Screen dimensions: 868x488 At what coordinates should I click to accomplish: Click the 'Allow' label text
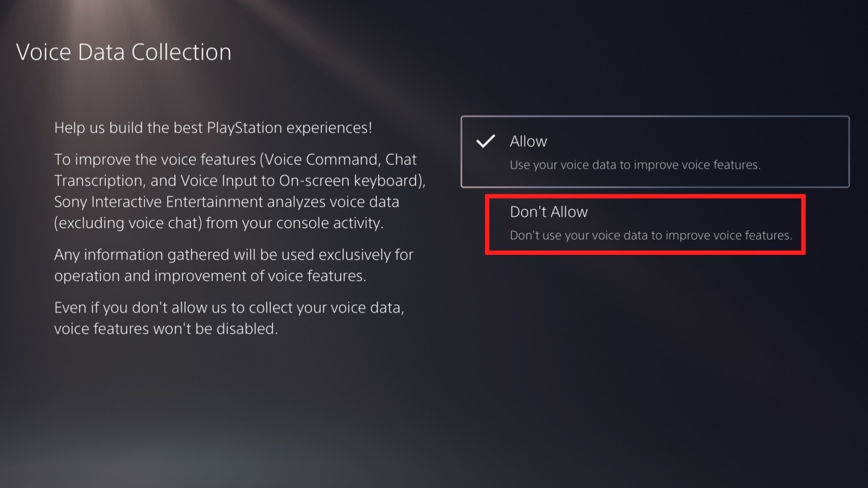(528, 142)
